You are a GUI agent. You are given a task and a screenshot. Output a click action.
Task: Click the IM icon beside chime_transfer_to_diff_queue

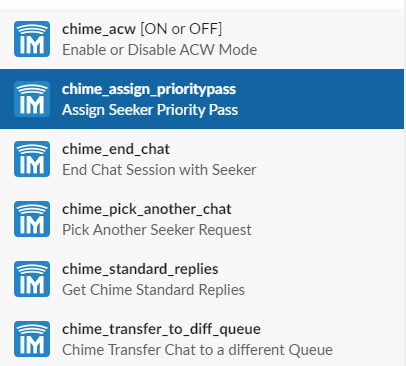point(32,339)
